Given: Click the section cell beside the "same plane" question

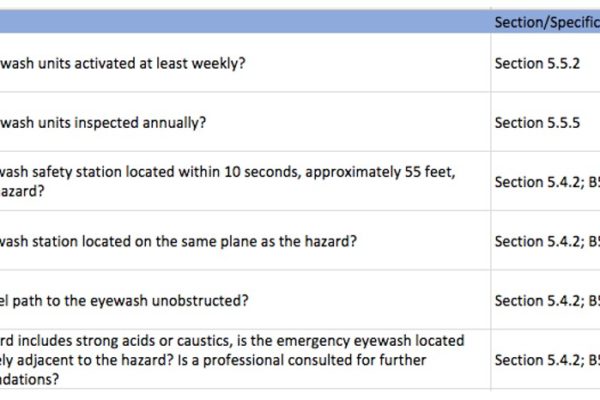Looking at the screenshot, I should [545, 241].
